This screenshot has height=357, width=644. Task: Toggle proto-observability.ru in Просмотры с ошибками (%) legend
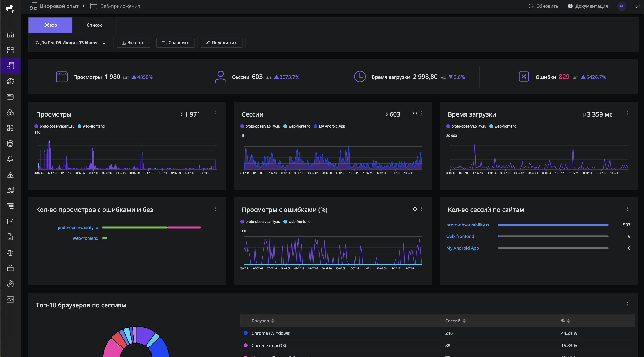point(260,222)
